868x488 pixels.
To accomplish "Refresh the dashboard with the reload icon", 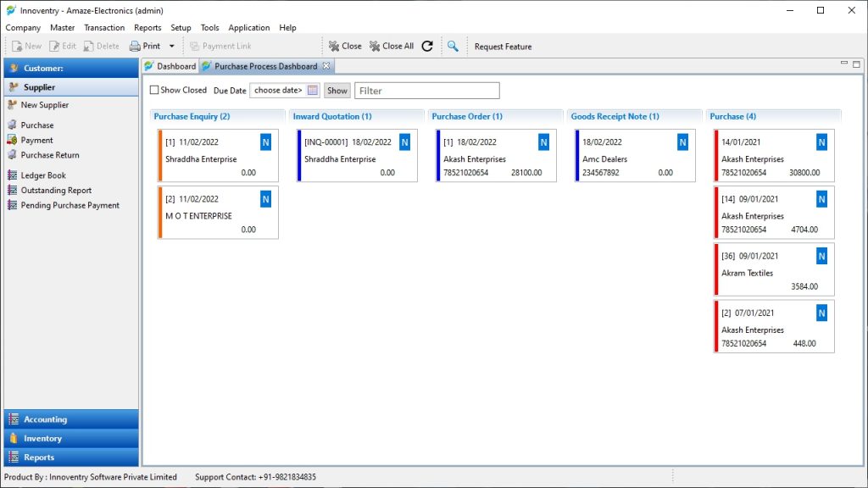I will pos(427,47).
